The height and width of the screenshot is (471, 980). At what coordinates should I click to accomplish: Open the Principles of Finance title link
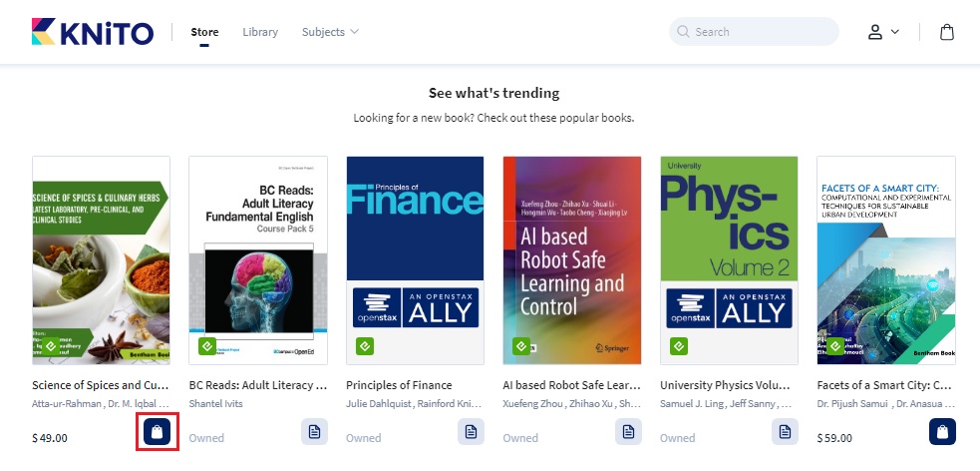(x=399, y=385)
